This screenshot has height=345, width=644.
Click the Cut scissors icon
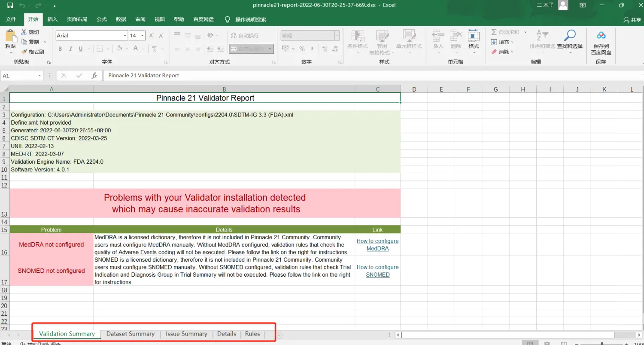[x=24, y=32]
